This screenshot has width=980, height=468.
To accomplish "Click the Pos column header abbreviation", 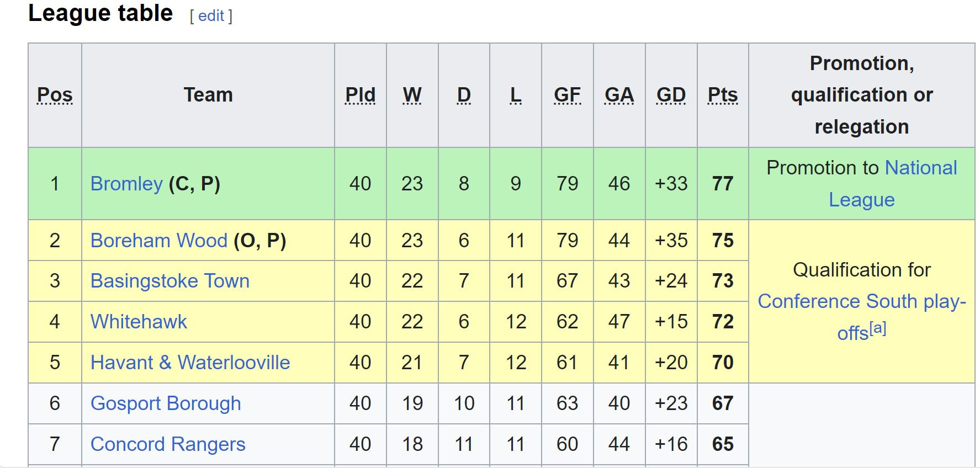I will click(x=55, y=95).
